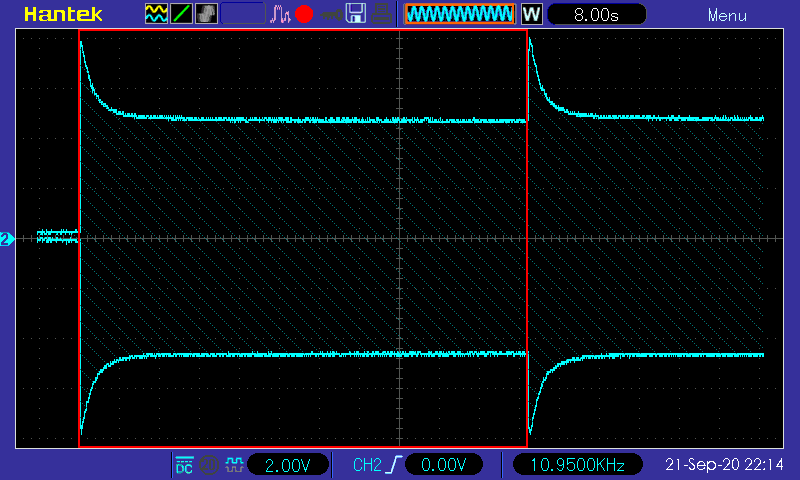This screenshot has width=800, height=480.
Task: Click the channel 2 ground marker at left edge
Action: pyautogui.click(x=7, y=239)
